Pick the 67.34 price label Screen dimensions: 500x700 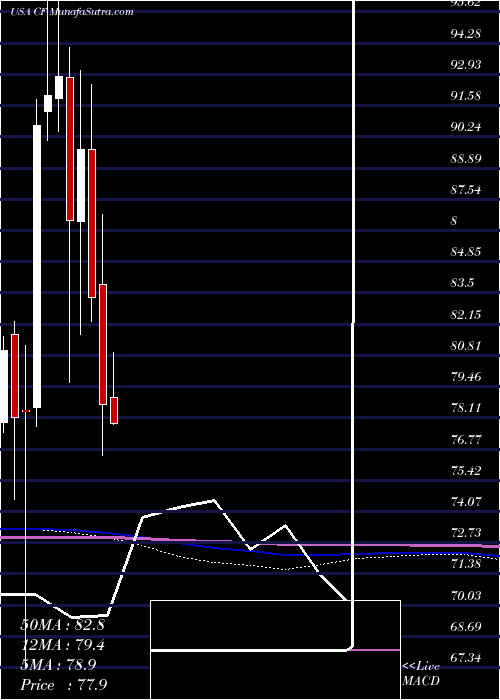tap(465, 658)
